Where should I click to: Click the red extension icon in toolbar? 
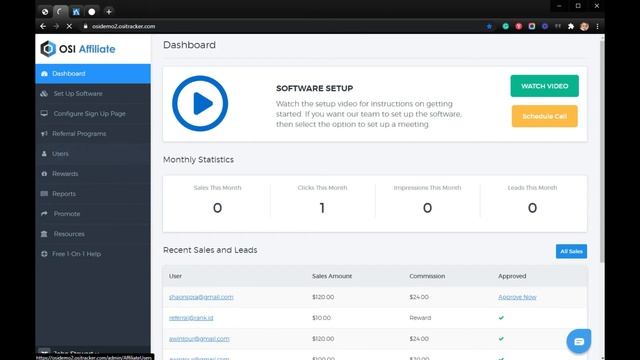pos(519,26)
